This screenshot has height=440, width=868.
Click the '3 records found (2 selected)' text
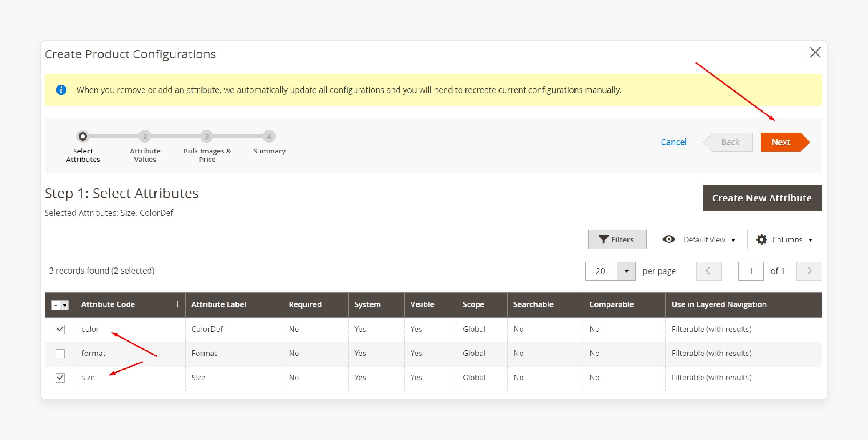click(x=102, y=271)
